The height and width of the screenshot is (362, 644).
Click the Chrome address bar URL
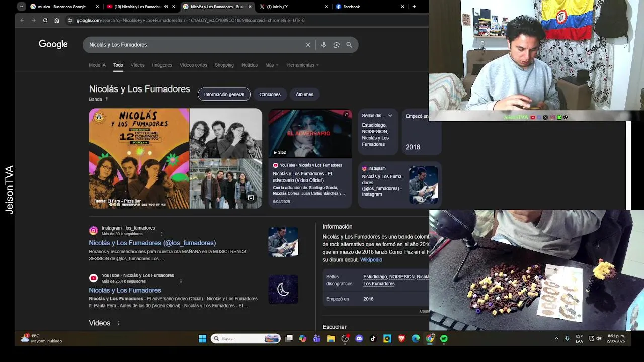[x=191, y=20]
